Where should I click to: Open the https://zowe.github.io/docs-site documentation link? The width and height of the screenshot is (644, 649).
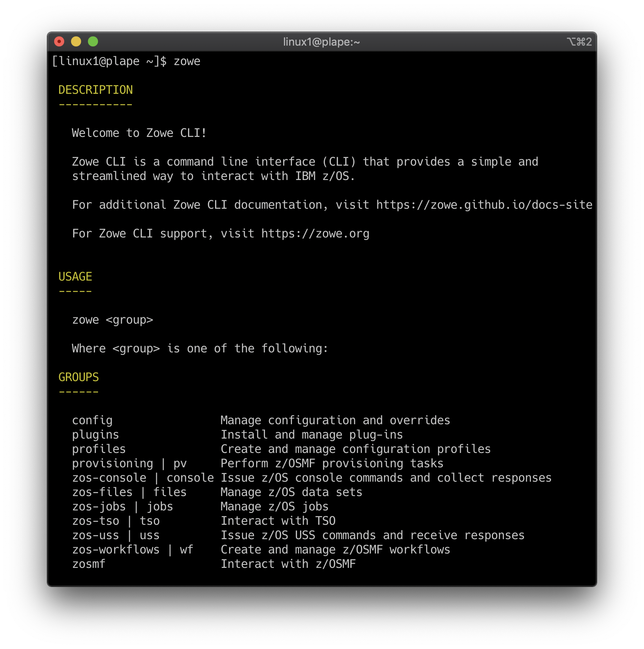[483, 205]
